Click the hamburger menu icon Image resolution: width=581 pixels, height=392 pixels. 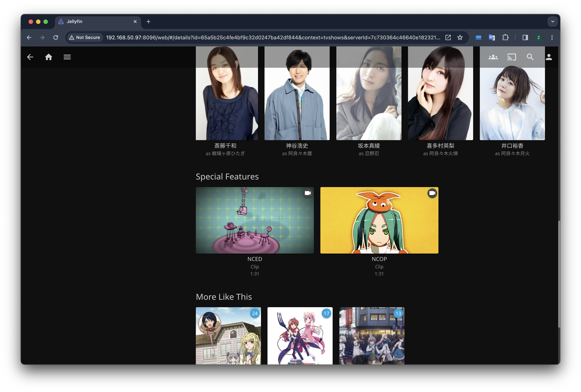coord(67,57)
